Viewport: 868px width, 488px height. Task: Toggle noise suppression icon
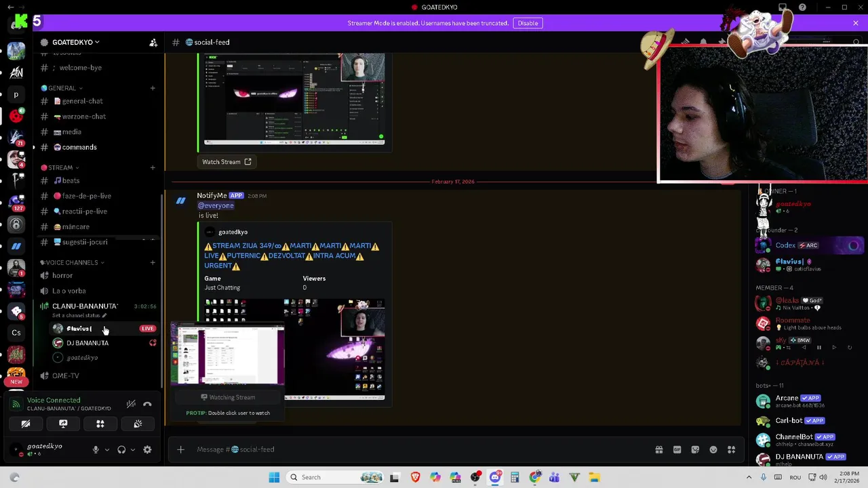131,404
